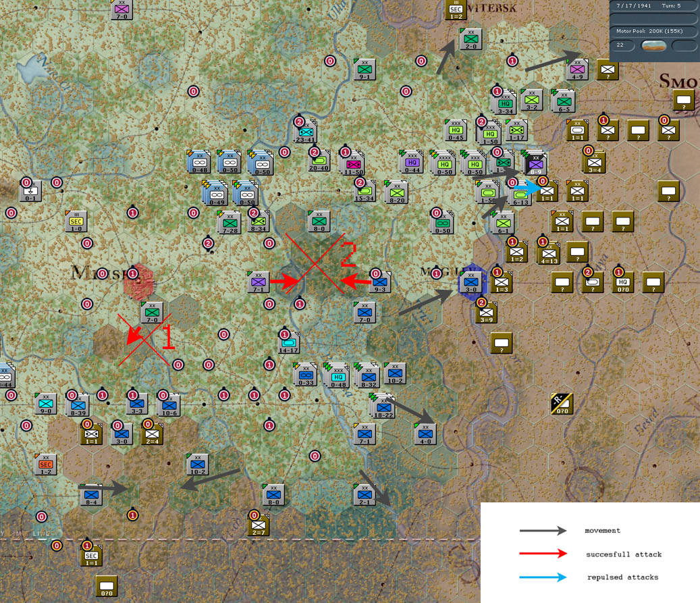Click the 22 value in info panel
This screenshot has width=700, height=603.
point(620,45)
